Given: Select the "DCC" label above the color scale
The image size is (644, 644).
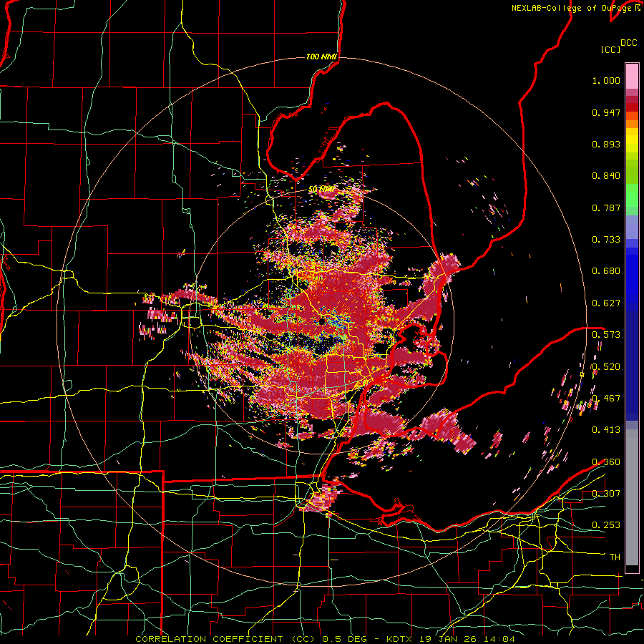Looking at the screenshot, I should [x=628, y=43].
